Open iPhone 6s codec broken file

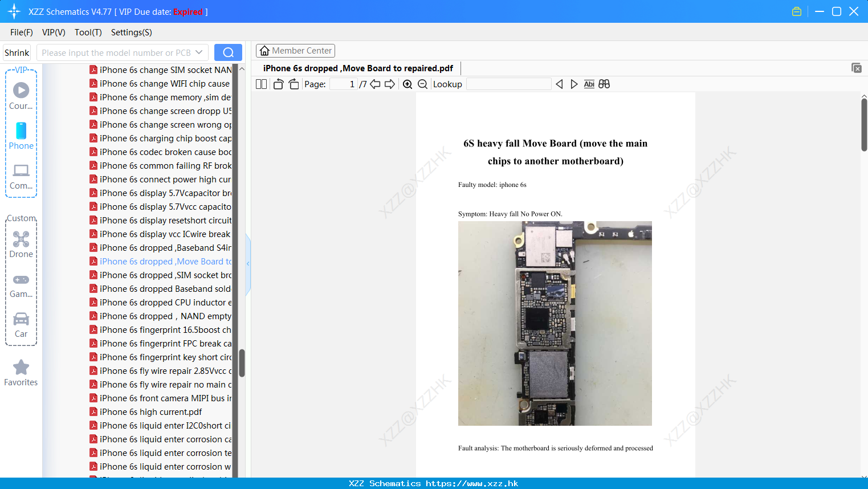tap(160, 152)
